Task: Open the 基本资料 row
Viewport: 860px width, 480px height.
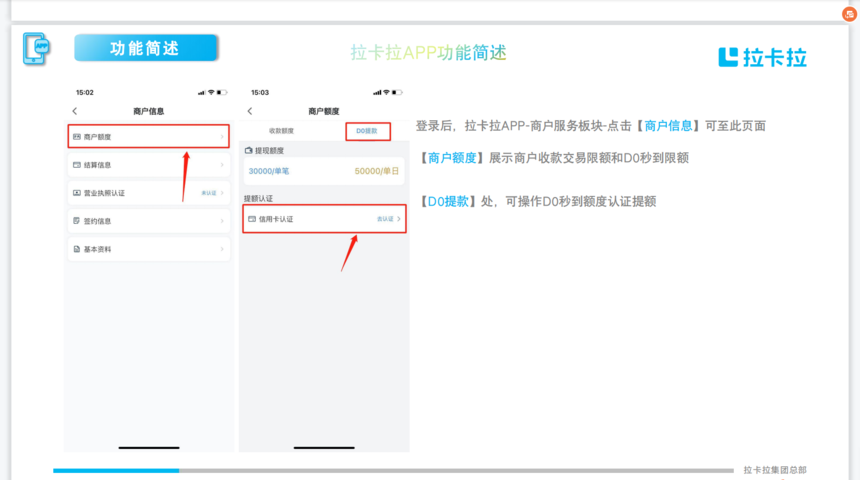Action: click(x=149, y=249)
